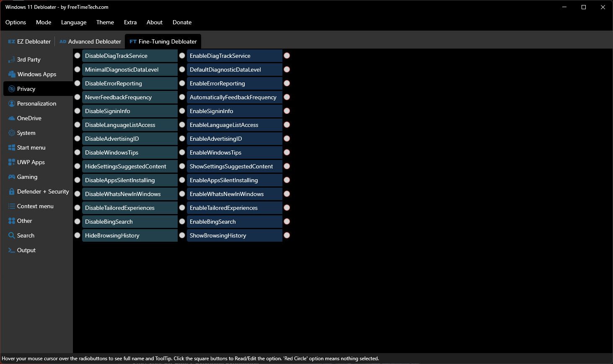
Task: Open the DisableAdvertisingID option button
Action: click(x=130, y=139)
